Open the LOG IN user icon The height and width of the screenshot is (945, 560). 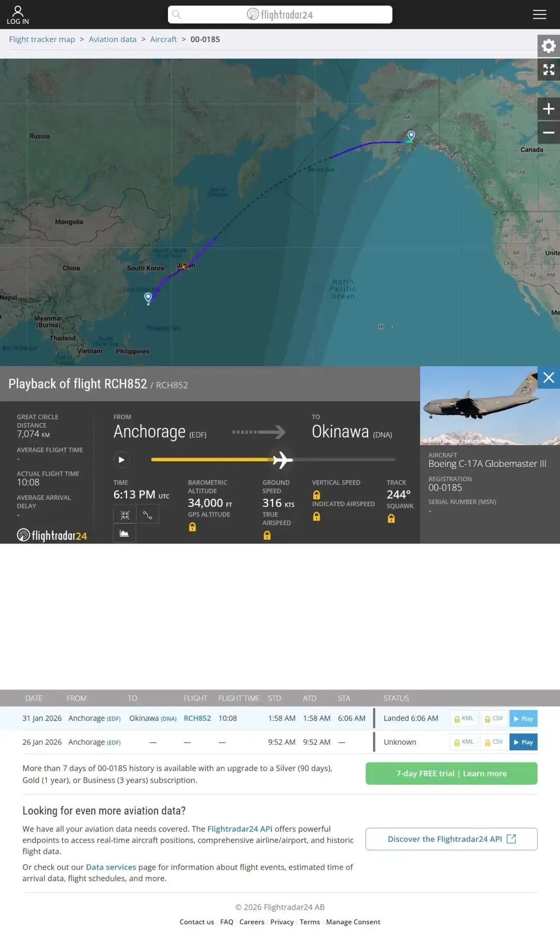(x=18, y=15)
